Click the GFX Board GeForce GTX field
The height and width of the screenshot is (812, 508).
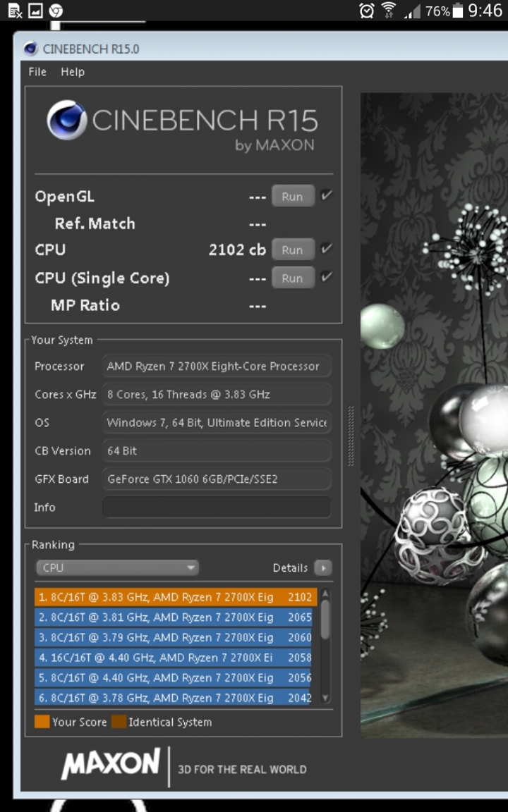tap(217, 479)
